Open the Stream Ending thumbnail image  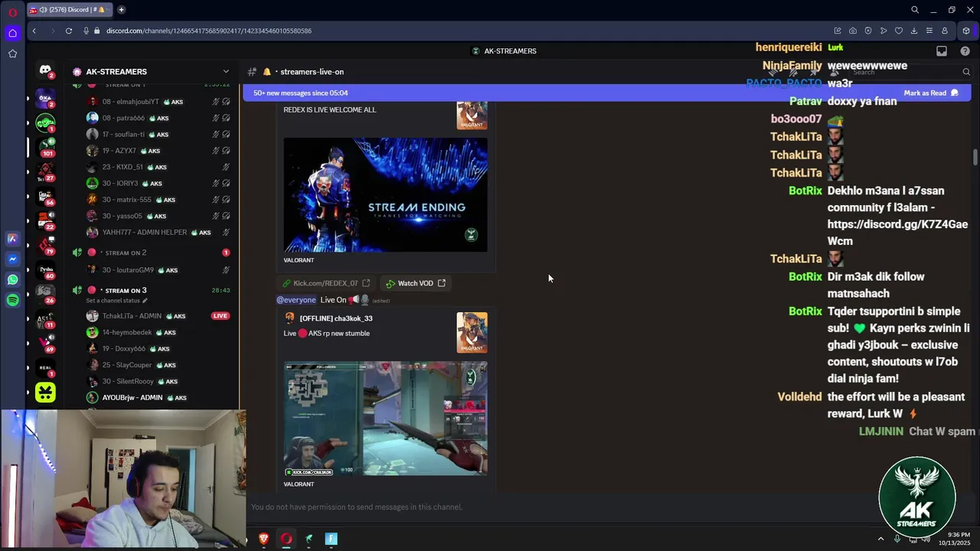tap(385, 195)
